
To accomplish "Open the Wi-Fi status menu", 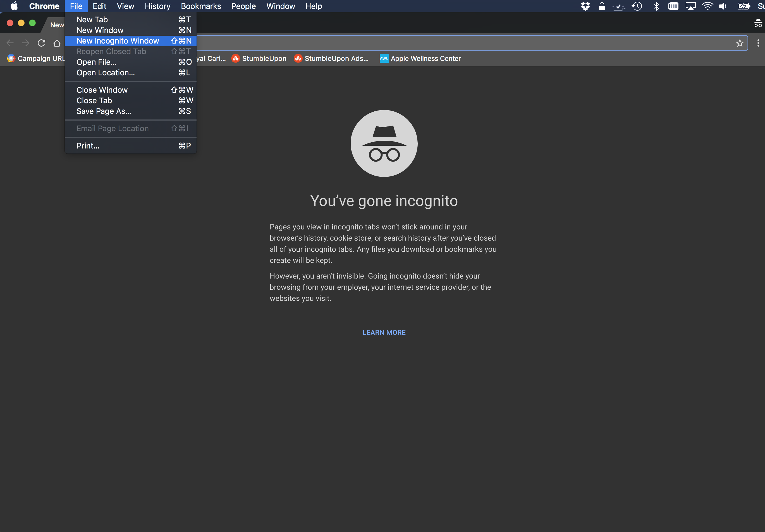I will pyautogui.click(x=707, y=6).
